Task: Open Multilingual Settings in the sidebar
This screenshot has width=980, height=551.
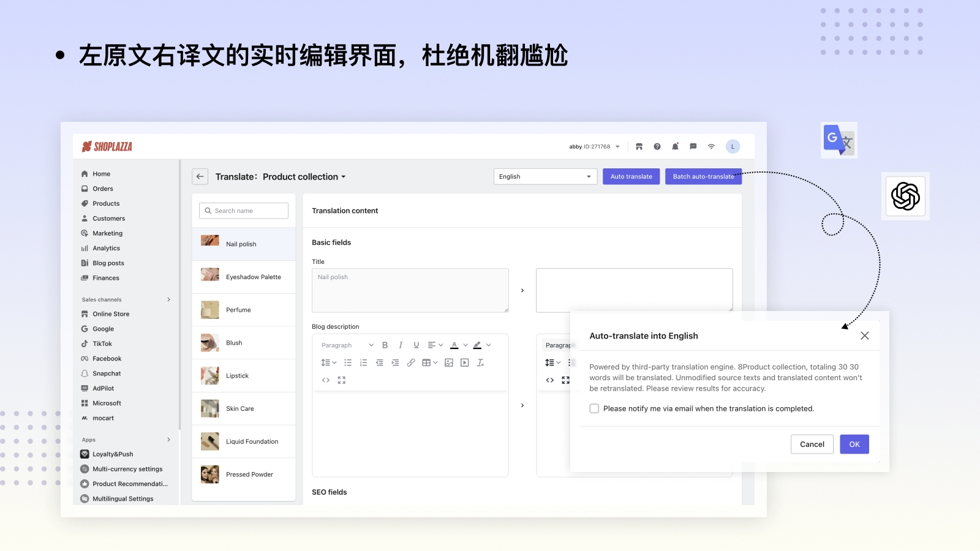Action: click(123, 498)
